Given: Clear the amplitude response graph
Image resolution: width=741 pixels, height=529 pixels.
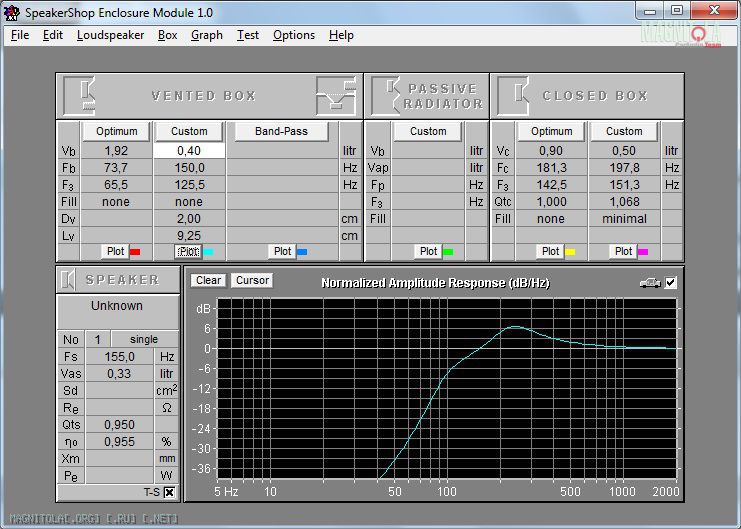Looking at the screenshot, I should [x=208, y=280].
